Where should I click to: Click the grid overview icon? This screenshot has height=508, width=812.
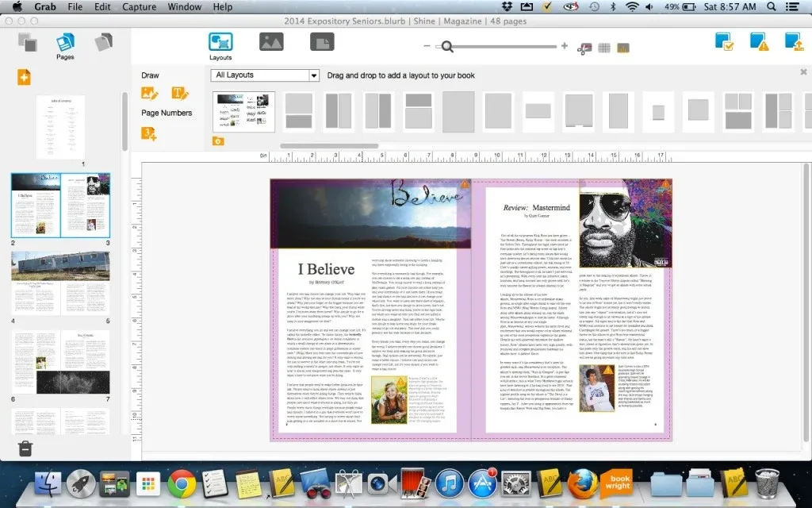(604, 48)
